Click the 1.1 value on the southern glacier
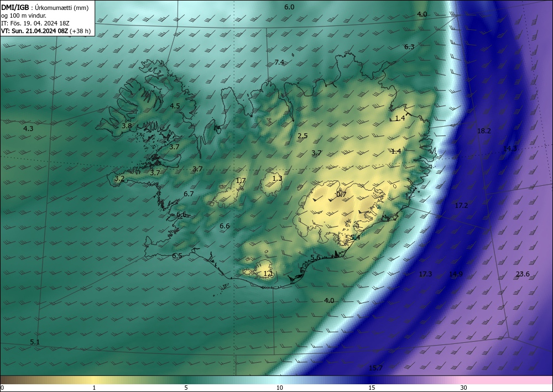 (x=268, y=274)
